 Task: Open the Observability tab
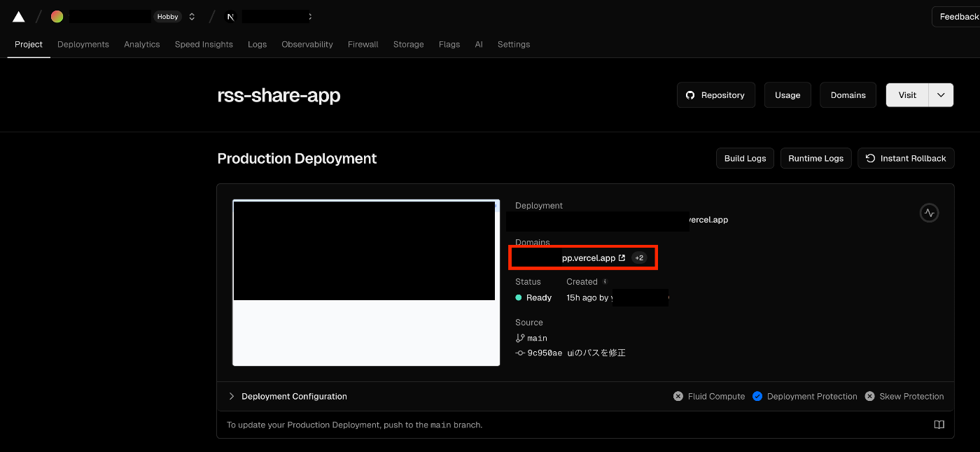307,44
